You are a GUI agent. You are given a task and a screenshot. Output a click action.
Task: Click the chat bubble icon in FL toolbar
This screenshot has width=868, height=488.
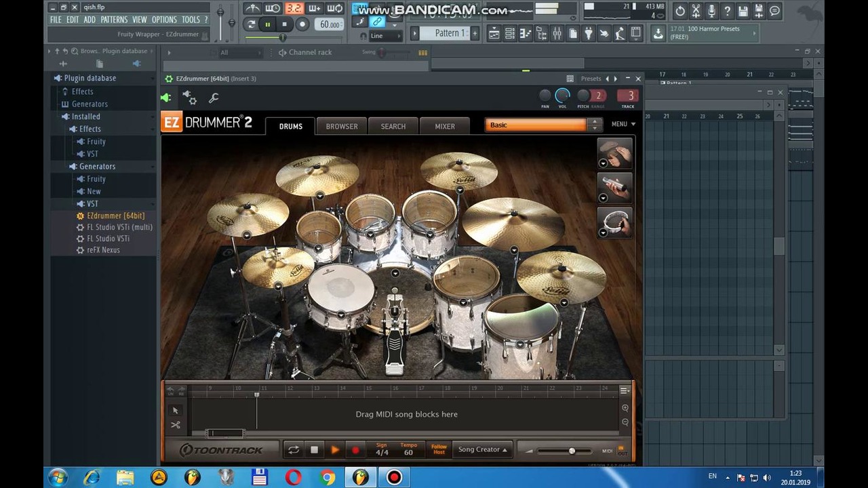click(774, 11)
